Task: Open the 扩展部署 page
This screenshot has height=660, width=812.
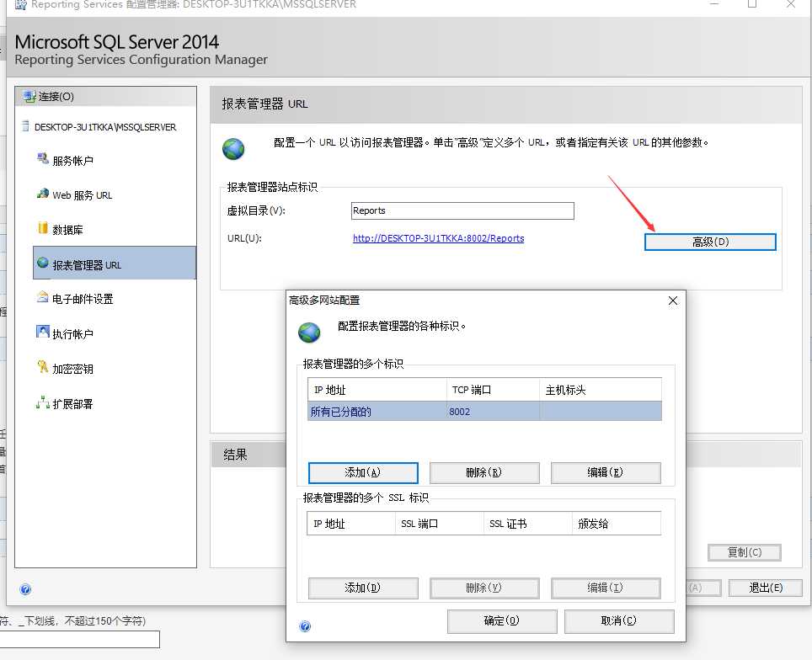Action: pyautogui.click(x=72, y=404)
